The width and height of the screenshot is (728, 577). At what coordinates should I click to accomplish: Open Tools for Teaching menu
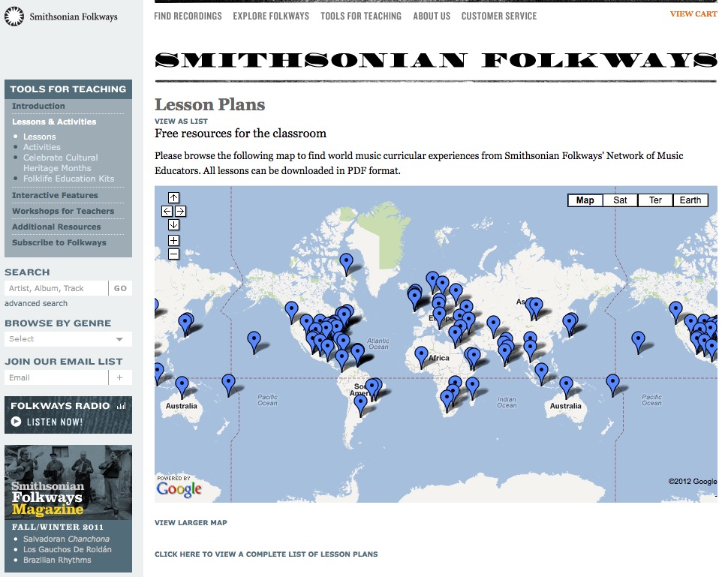pyautogui.click(x=361, y=16)
